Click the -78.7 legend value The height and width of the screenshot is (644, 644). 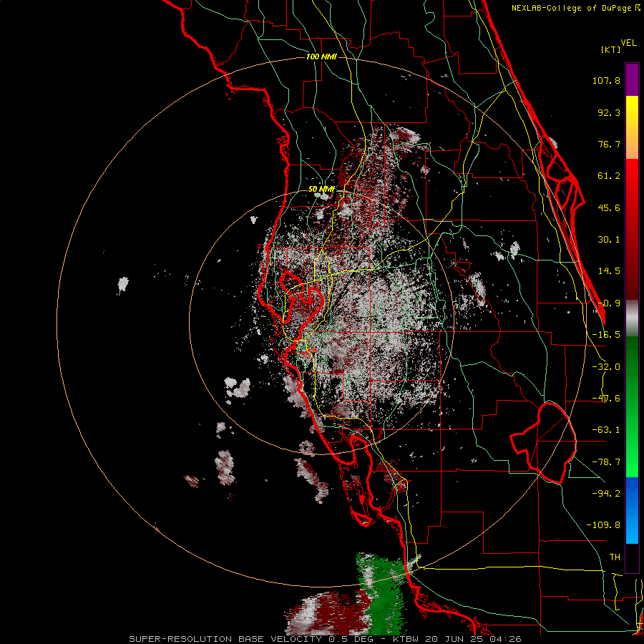(606, 462)
